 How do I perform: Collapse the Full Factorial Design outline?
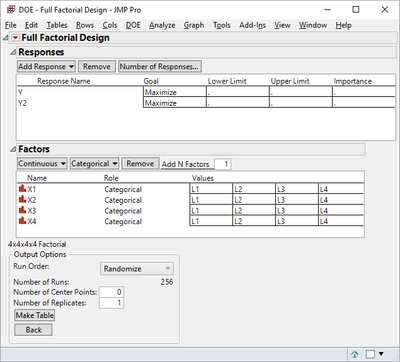6,38
